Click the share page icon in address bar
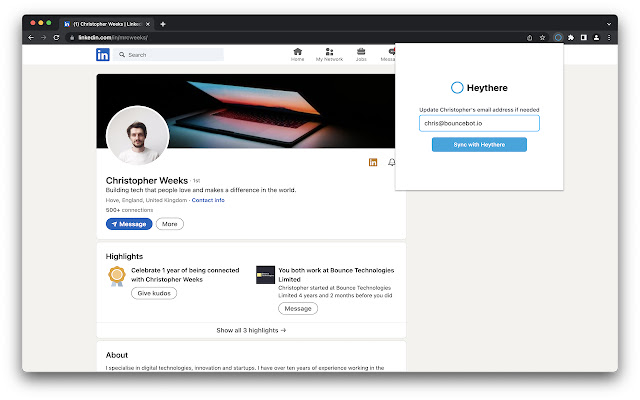640x400 pixels. point(529,38)
